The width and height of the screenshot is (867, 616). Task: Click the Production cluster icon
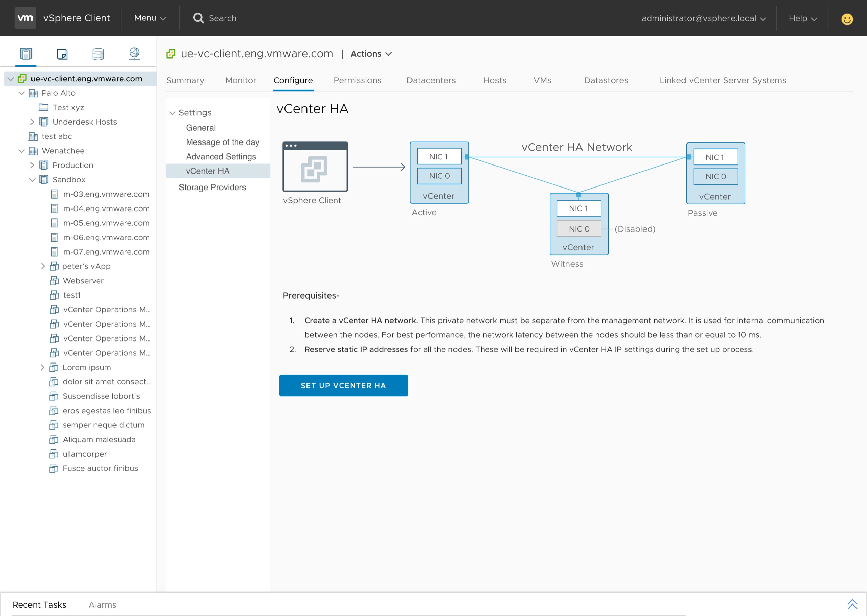(44, 165)
